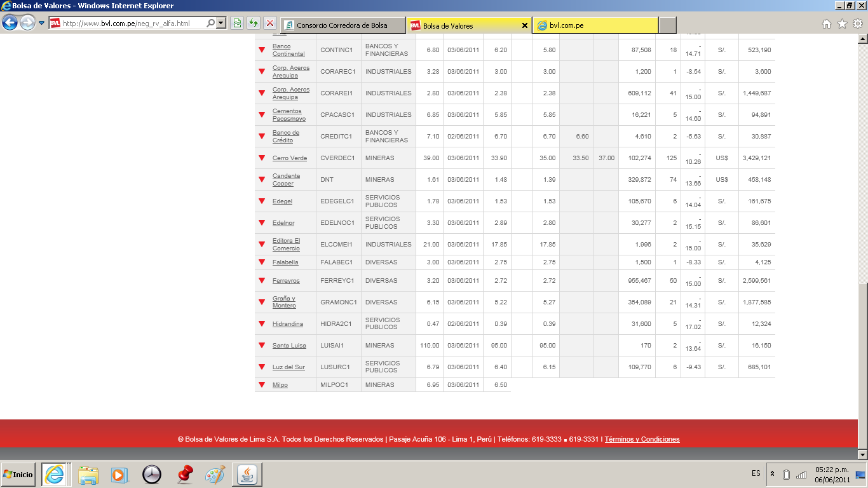This screenshot has height=488, width=868.
Task: Open the Hidrandina link
Action: click(x=288, y=324)
